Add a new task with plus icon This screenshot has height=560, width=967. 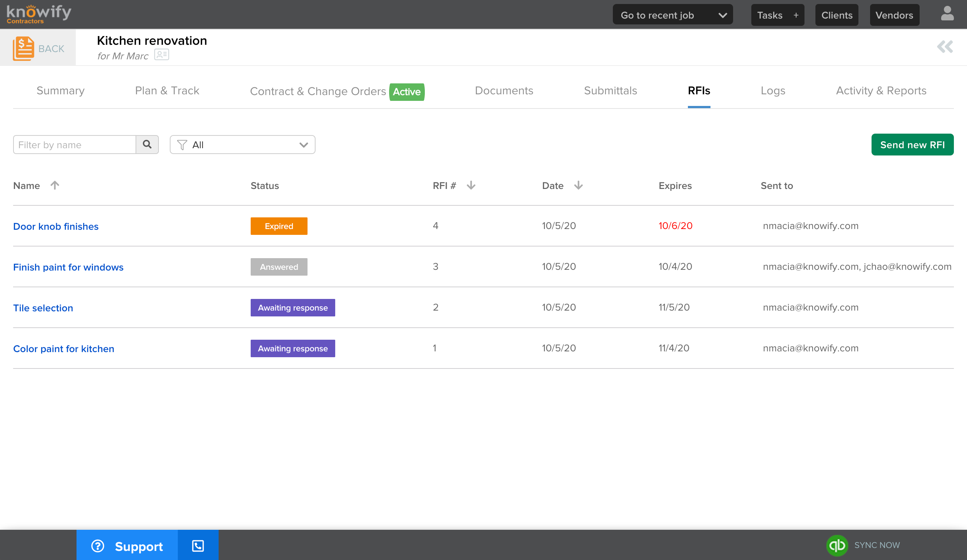tap(795, 15)
